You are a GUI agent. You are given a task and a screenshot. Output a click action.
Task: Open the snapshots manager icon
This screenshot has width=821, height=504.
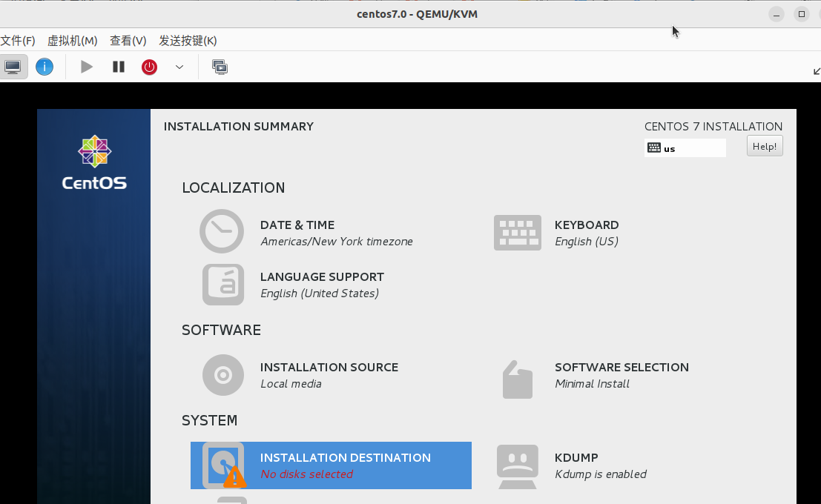(x=220, y=67)
